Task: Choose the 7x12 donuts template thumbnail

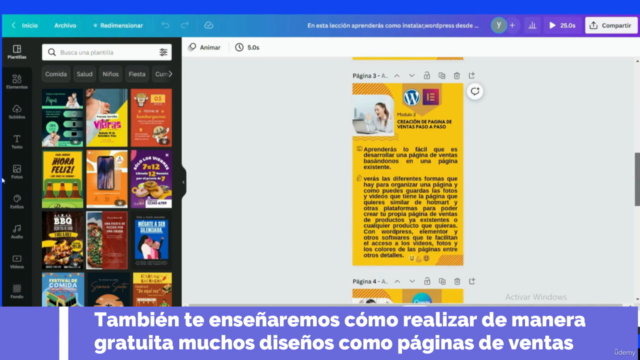Action: click(151, 179)
